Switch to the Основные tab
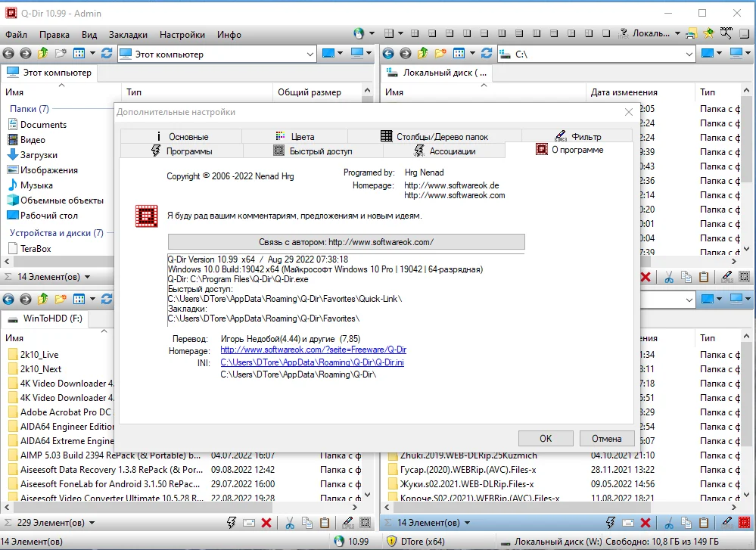756x550 pixels. pyautogui.click(x=181, y=136)
